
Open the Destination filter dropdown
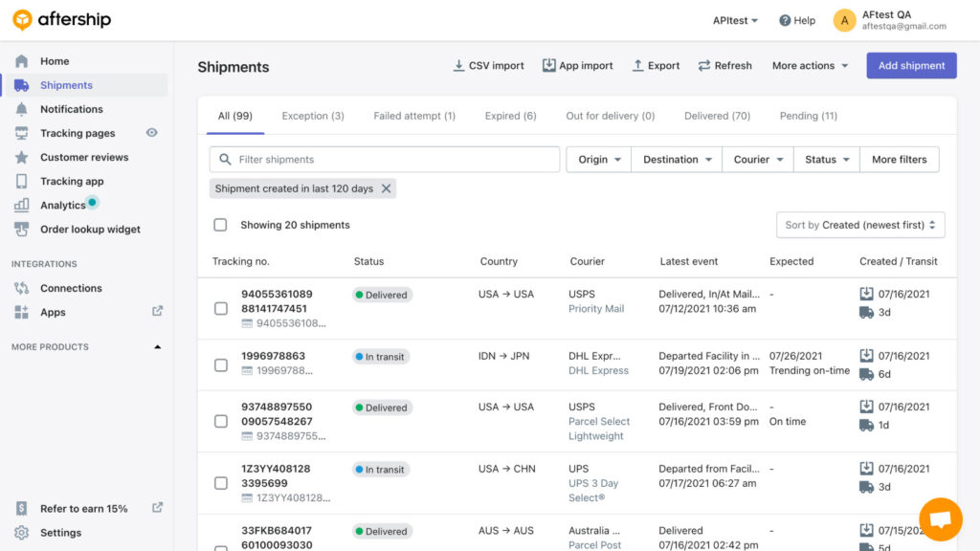pos(677,160)
